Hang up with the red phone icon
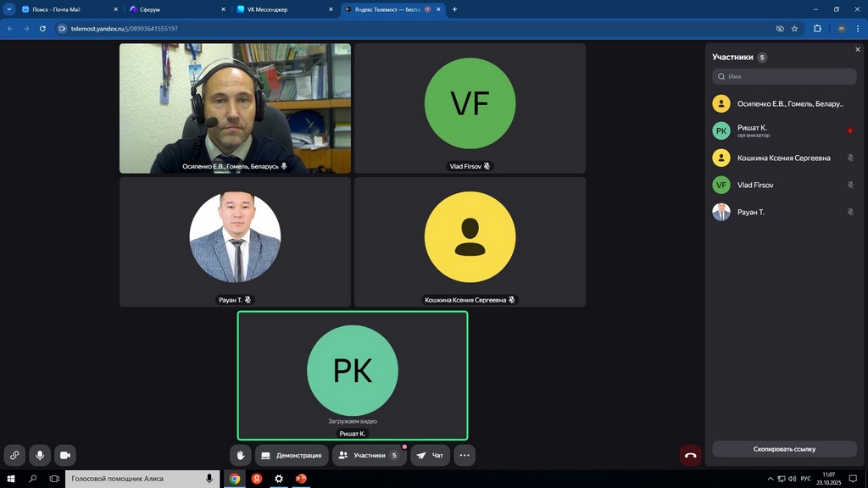Screen dimensions: 868x488 coord(691,455)
